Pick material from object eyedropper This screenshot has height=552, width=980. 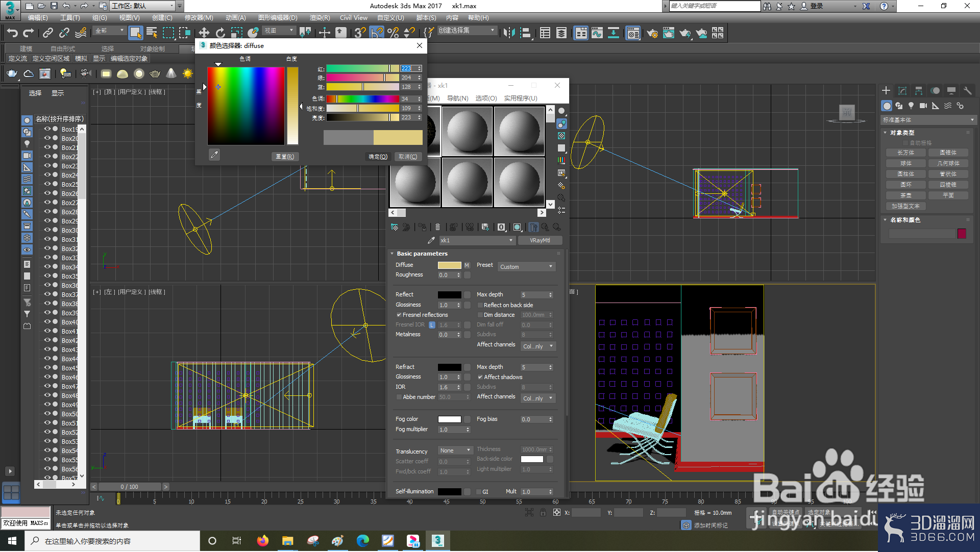[x=431, y=240]
